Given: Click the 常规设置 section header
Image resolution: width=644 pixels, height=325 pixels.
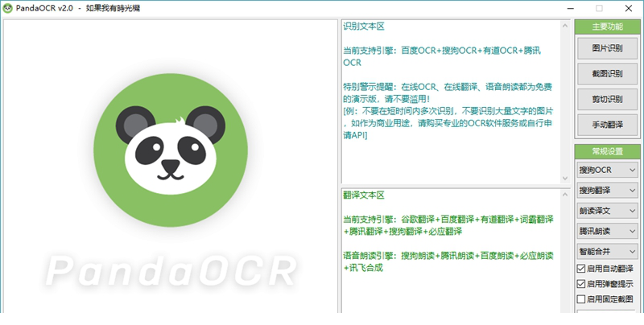Looking at the screenshot, I should 607,151.
